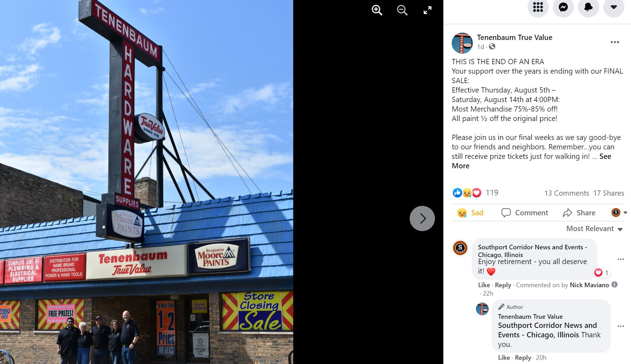Image resolution: width=631 pixels, height=364 pixels.
Task: Click the Comment button
Action: 525,213
